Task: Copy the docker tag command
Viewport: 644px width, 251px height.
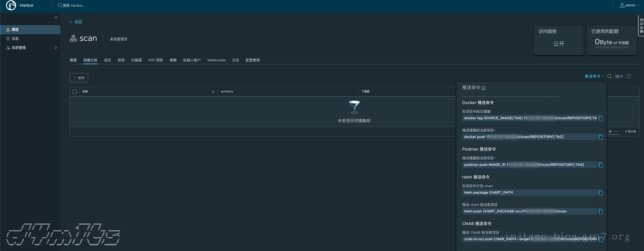Action: coord(601,118)
